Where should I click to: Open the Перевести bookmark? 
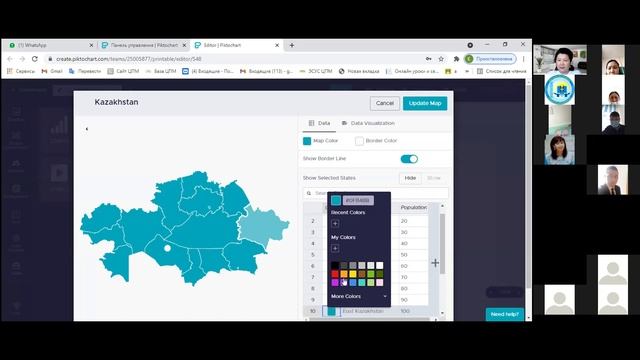tap(85, 71)
